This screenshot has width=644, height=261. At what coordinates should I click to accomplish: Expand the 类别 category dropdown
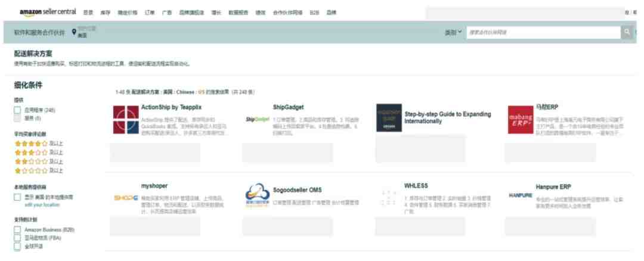(x=453, y=32)
